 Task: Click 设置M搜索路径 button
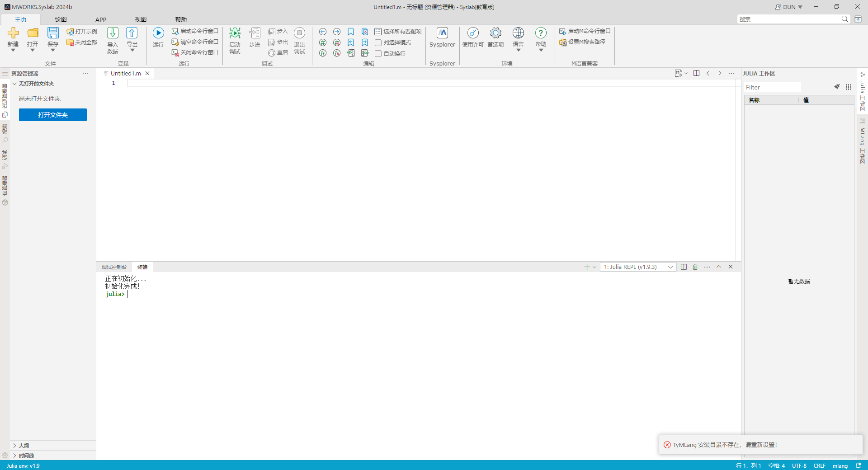pyautogui.click(x=582, y=42)
